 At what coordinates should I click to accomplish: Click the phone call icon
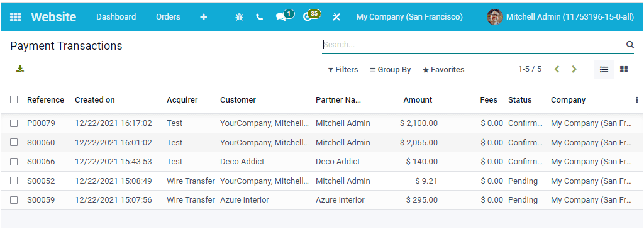[x=259, y=17]
